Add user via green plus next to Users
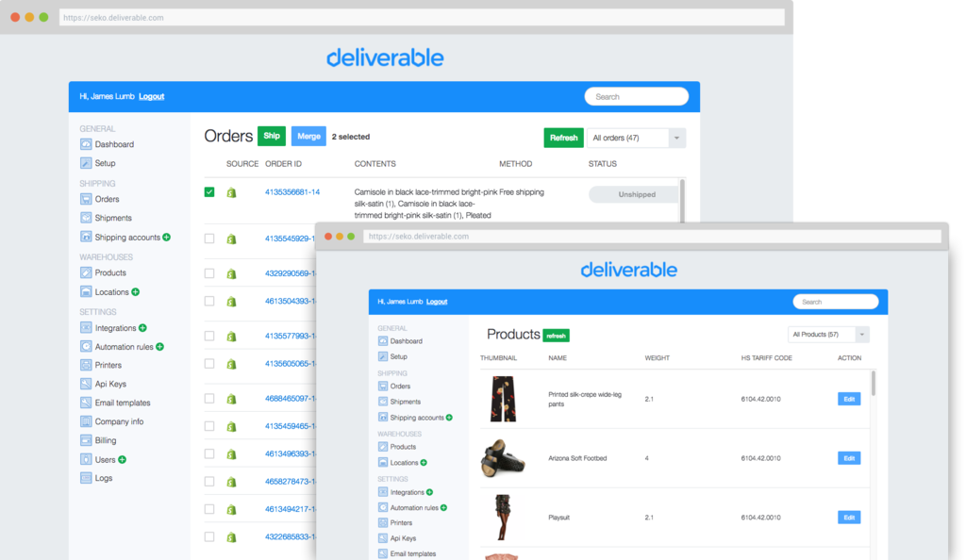 122,460
